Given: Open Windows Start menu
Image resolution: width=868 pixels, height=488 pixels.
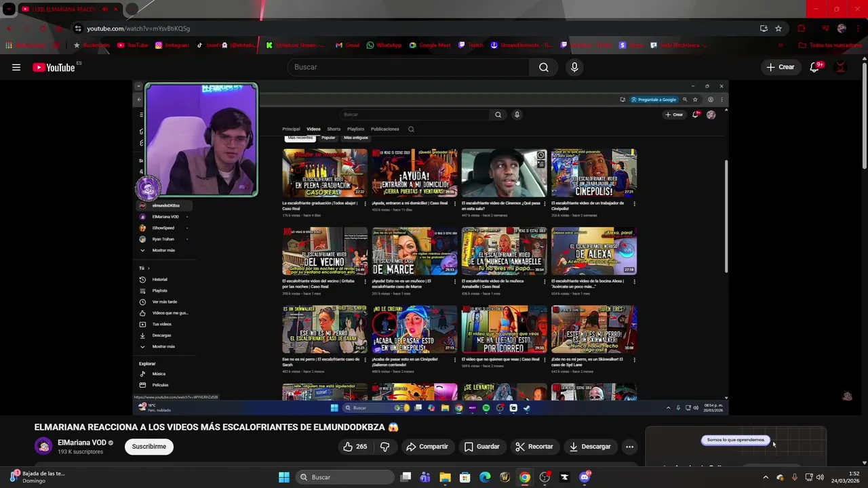Looking at the screenshot, I should pyautogui.click(x=284, y=477).
